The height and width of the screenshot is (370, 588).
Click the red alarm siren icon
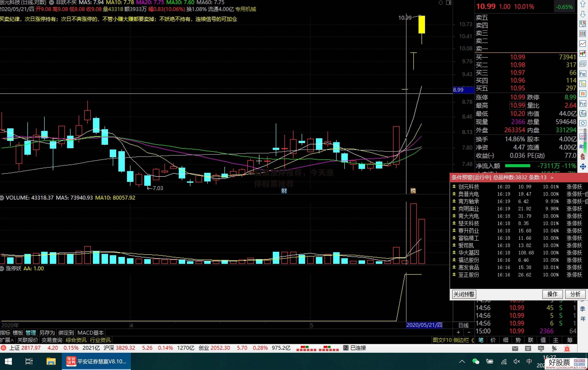click(567, 348)
